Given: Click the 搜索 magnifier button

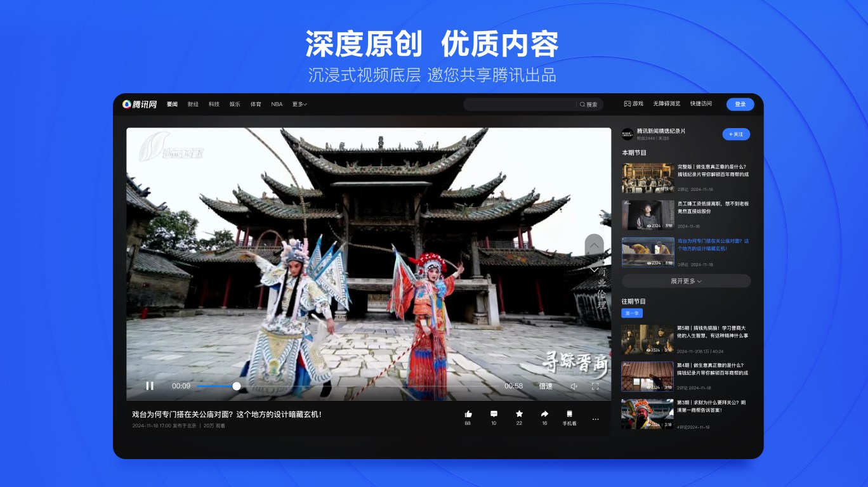Looking at the screenshot, I should click(x=589, y=105).
